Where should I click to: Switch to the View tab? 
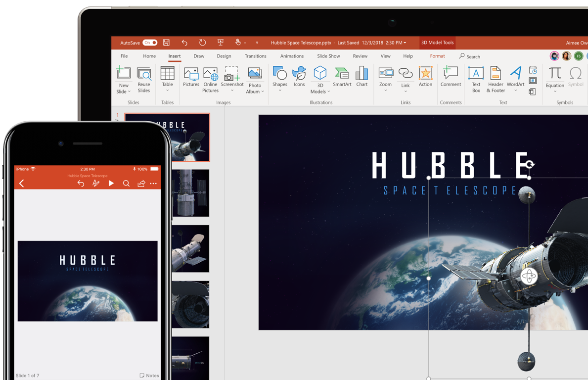click(x=386, y=56)
